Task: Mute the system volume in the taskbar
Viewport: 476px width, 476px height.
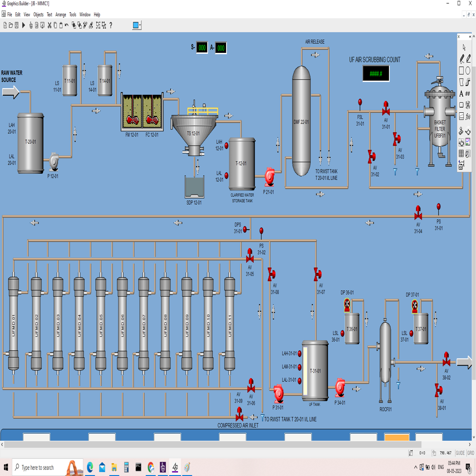Action: click(x=433, y=467)
